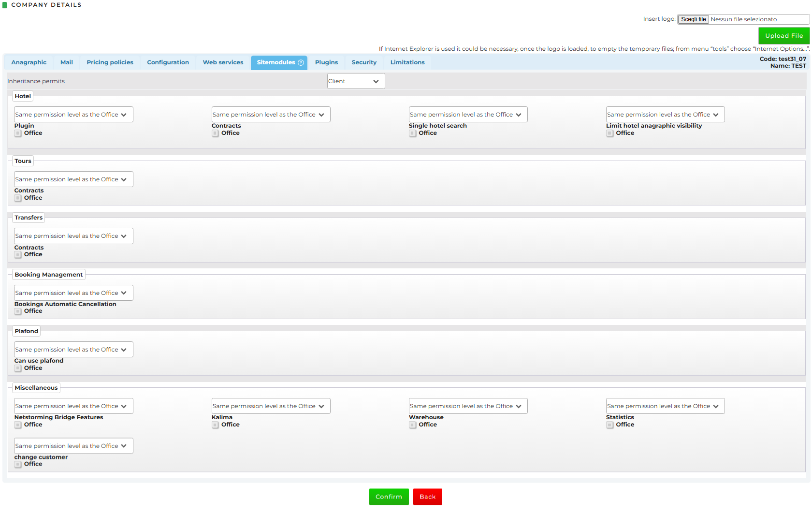Enable the Single hotel search Office checkbox
This screenshot has width=812, height=514.
point(412,133)
